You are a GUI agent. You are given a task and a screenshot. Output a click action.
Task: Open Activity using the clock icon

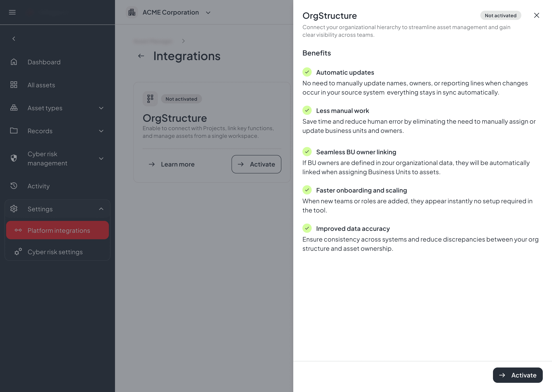[14, 186]
